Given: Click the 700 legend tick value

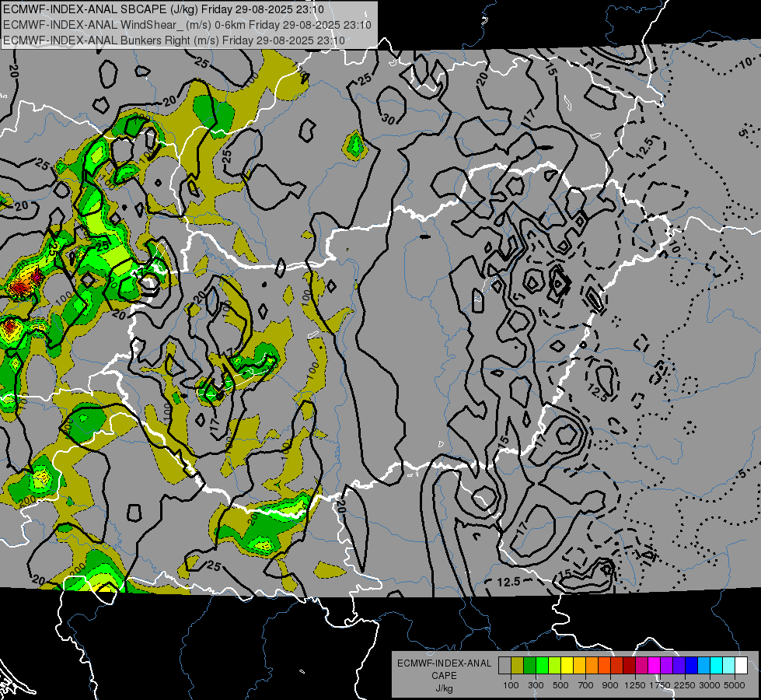Looking at the screenshot, I should point(586,685).
